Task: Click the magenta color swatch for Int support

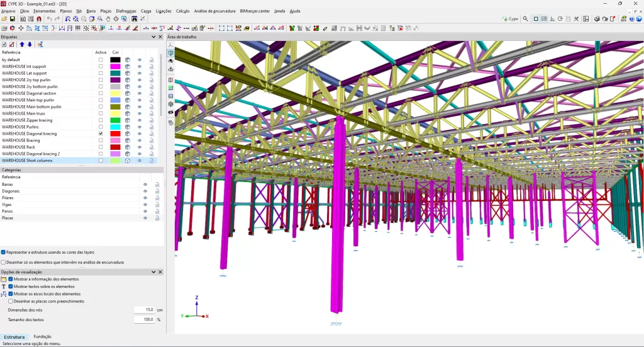Action: click(115, 67)
